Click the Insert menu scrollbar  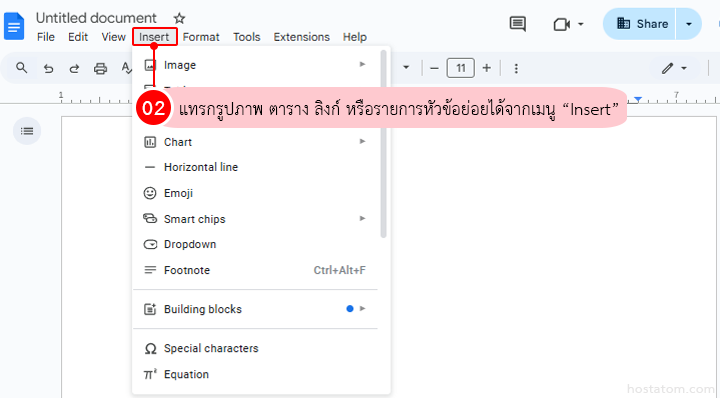(x=383, y=144)
